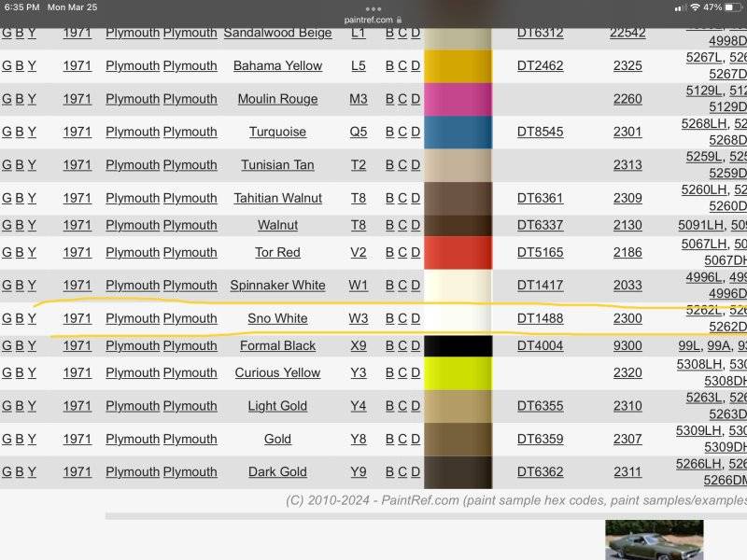Open the Turquoise color name link
The image size is (747, 560).
pos(277,132)
